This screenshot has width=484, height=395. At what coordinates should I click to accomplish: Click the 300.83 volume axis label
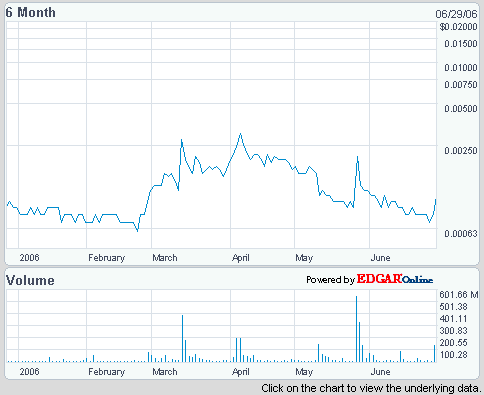pyautogui.click(x=453, y=331)
